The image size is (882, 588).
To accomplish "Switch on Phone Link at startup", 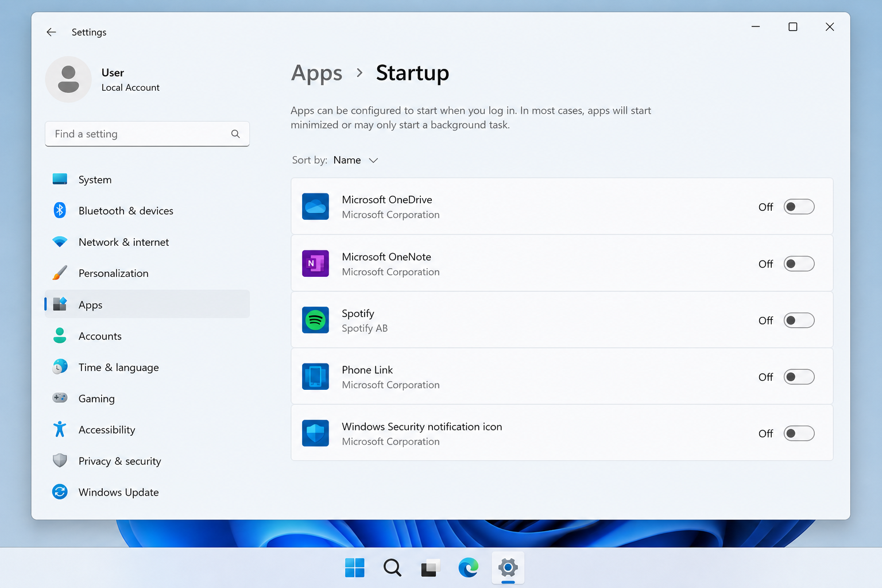I will (799, 377).
